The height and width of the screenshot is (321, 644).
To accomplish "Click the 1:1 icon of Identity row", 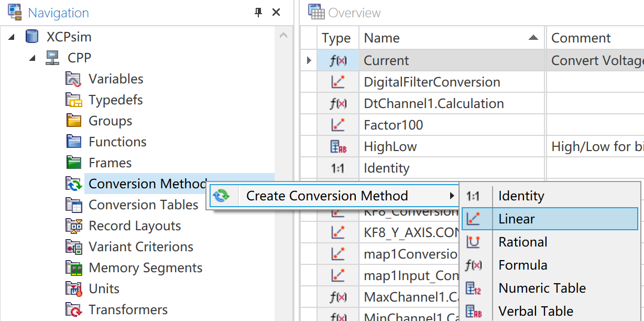I will tap(338, 168).
